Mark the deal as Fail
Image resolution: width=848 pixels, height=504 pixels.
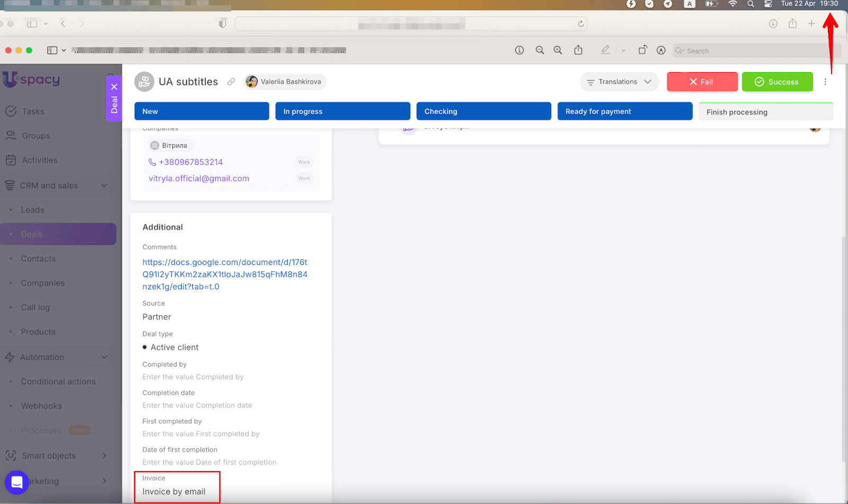[702, 82]
